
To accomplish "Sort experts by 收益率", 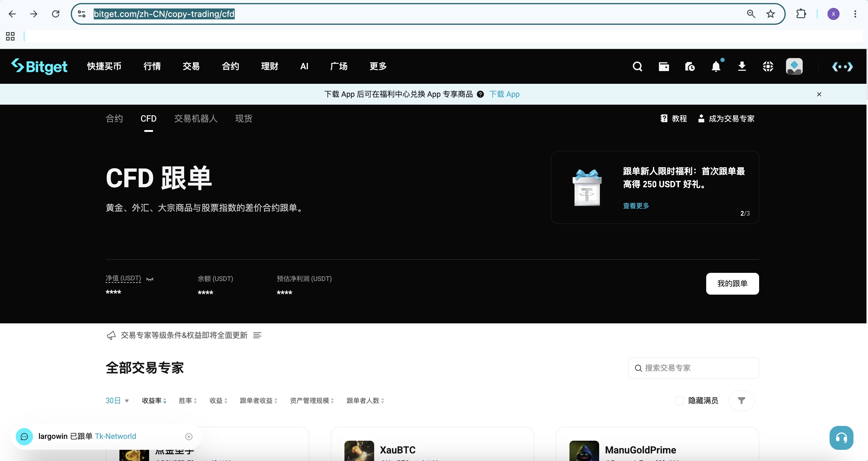I will click(x=154, y=400).
